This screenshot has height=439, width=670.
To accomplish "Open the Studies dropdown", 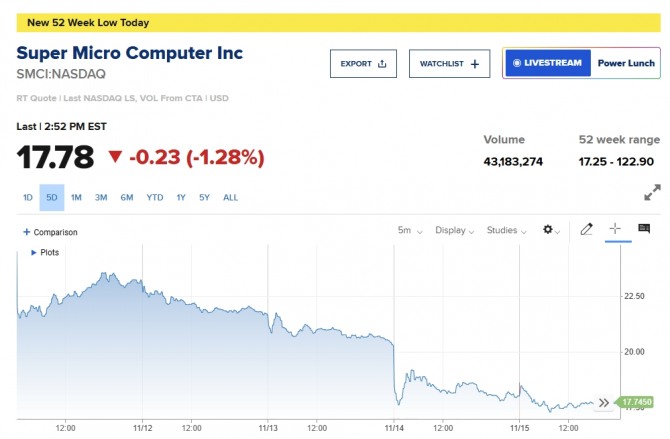I will [507, 230].
